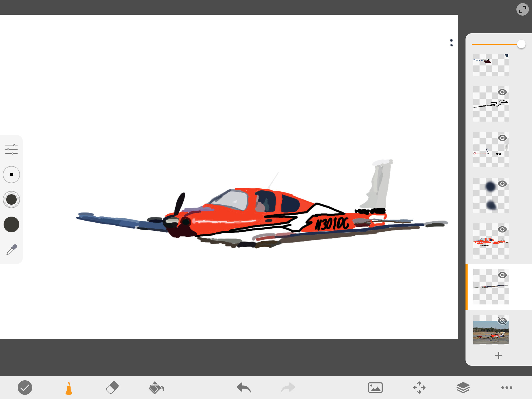Viewport: 532px width, 399px height.
Task: Hide the black outline layer
Action: [502, 92]
